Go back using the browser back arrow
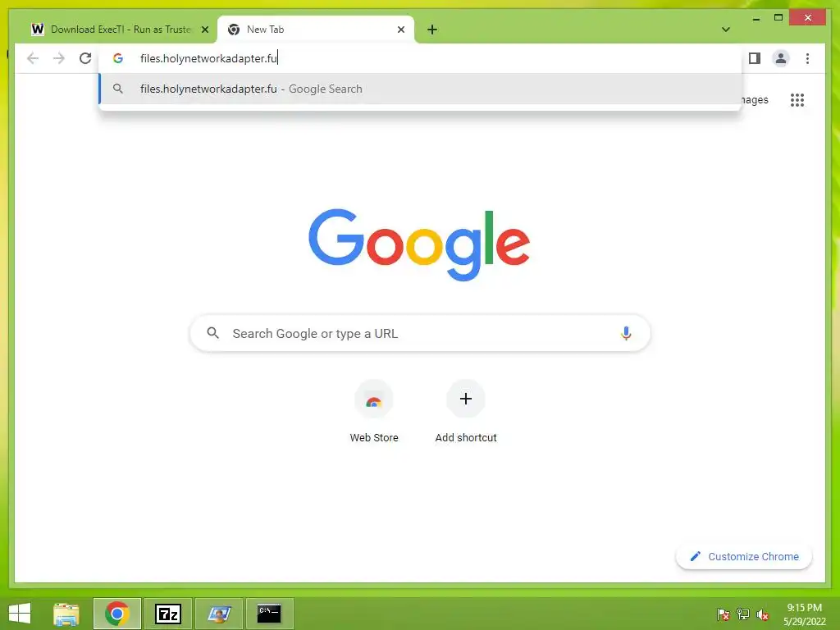840x630 pixels. coord(33,58)
